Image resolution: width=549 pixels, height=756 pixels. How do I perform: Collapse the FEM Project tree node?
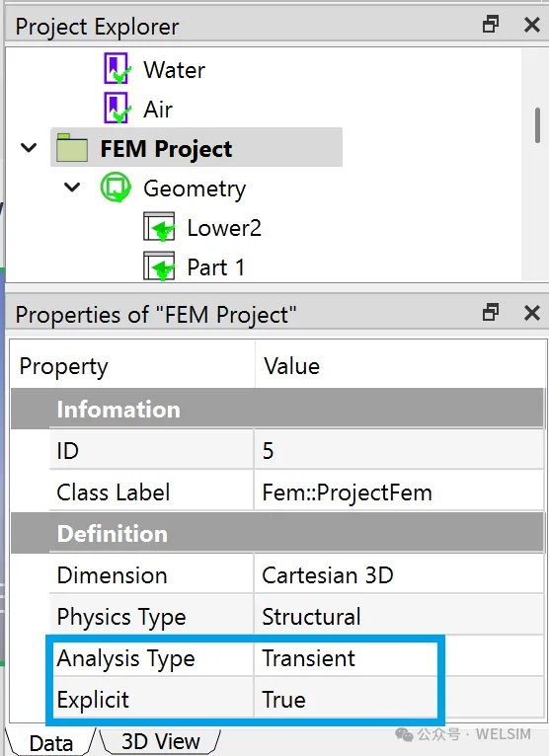click(29, 147)
